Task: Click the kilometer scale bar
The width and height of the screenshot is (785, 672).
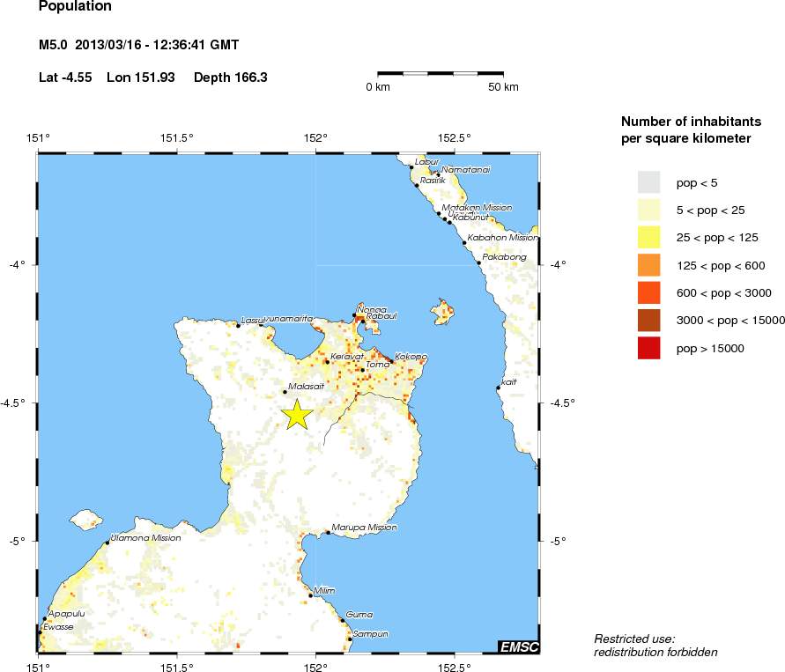Action: pyautogui.click(x=441, y=73)
